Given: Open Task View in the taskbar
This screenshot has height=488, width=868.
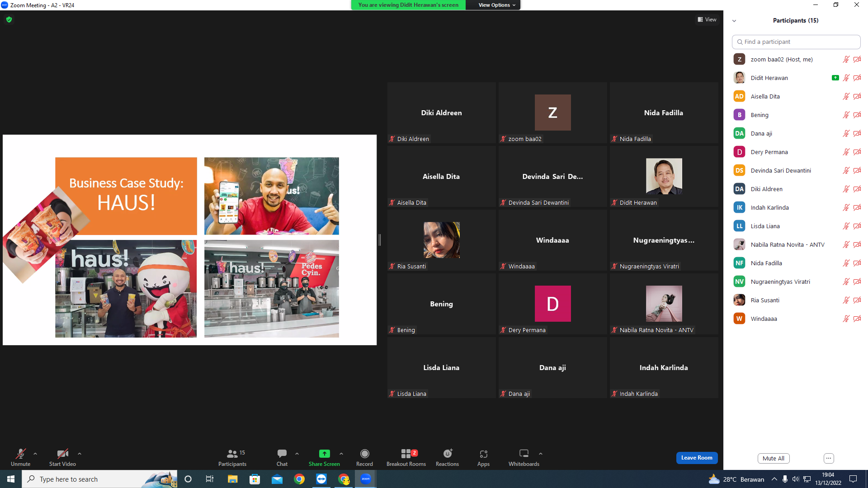Looking at the screenshot, I should coord(210,479).
